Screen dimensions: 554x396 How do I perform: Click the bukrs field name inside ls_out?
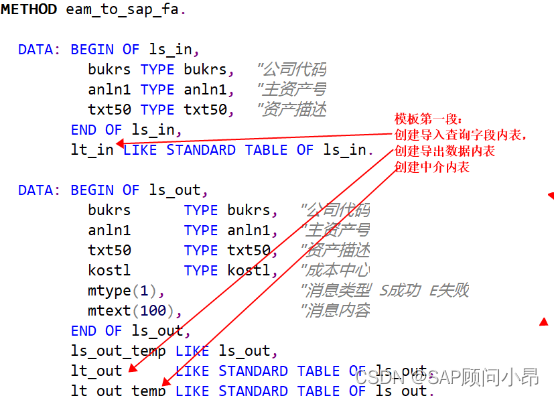109,211
